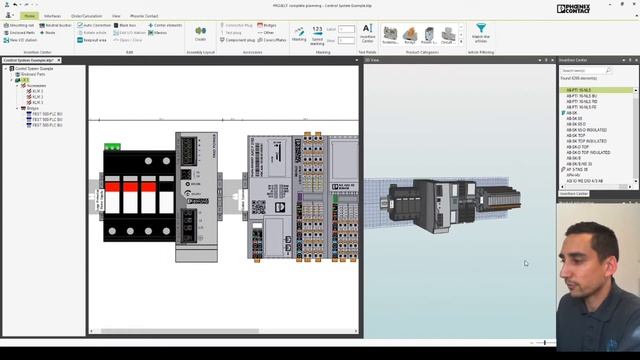
Task: Click the project tree root icon
Action: coord(12,69)
